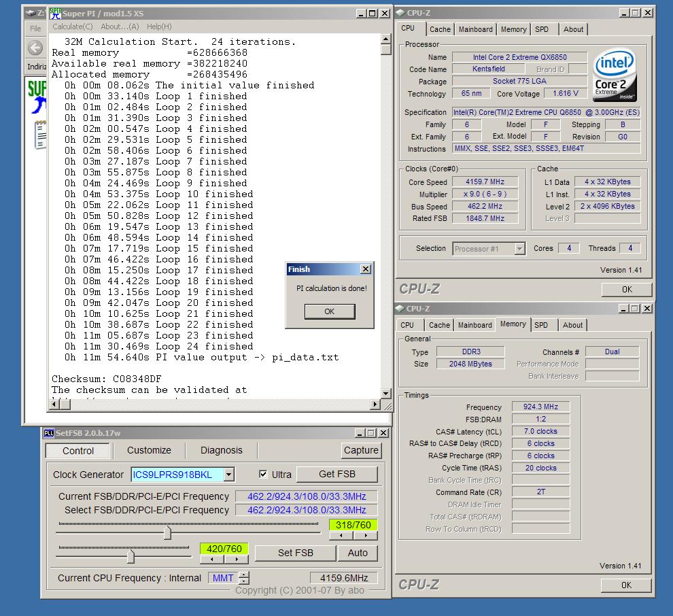Click Super PI vertical scrollbar up arrow
This screenshot has width=673, height=616.
tap(386, 39)
